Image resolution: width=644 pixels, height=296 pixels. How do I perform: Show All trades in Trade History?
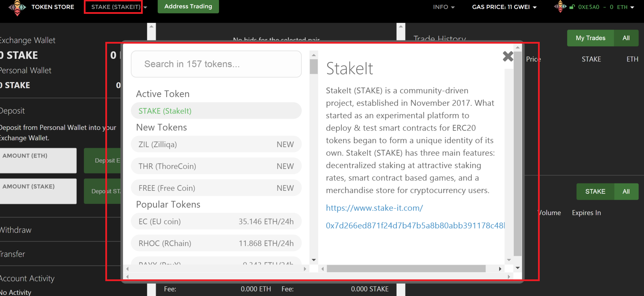[x=626, y=38]
